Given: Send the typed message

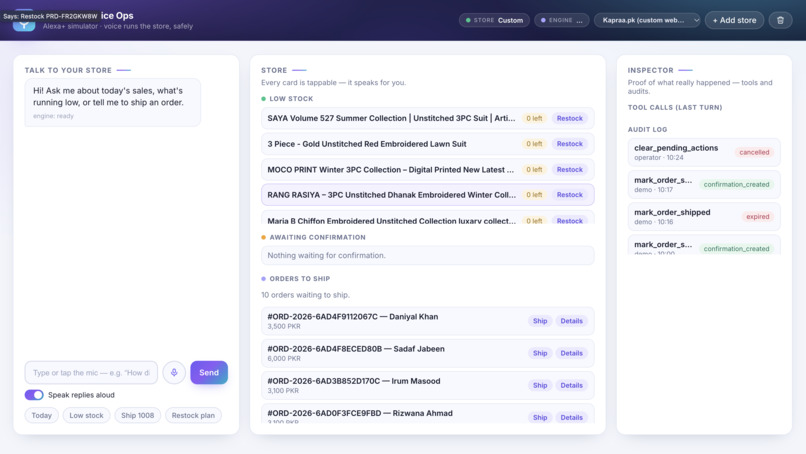Looking at the screenshot, I should point(209,372).
